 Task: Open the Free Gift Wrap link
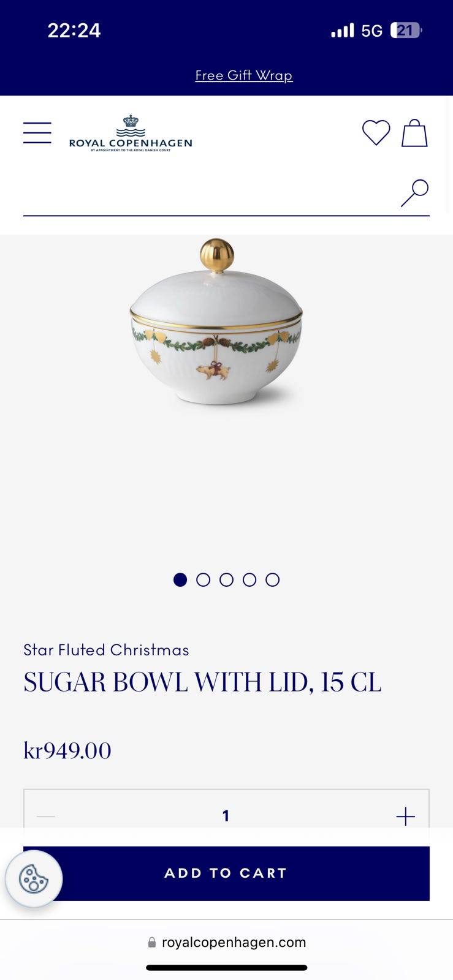244,75
